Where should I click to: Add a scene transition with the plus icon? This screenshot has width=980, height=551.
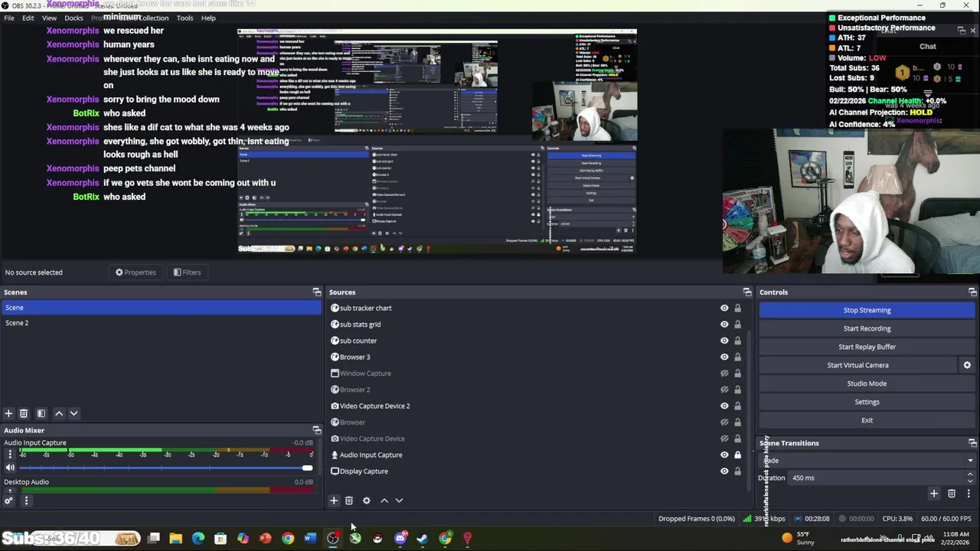point(934,494)
